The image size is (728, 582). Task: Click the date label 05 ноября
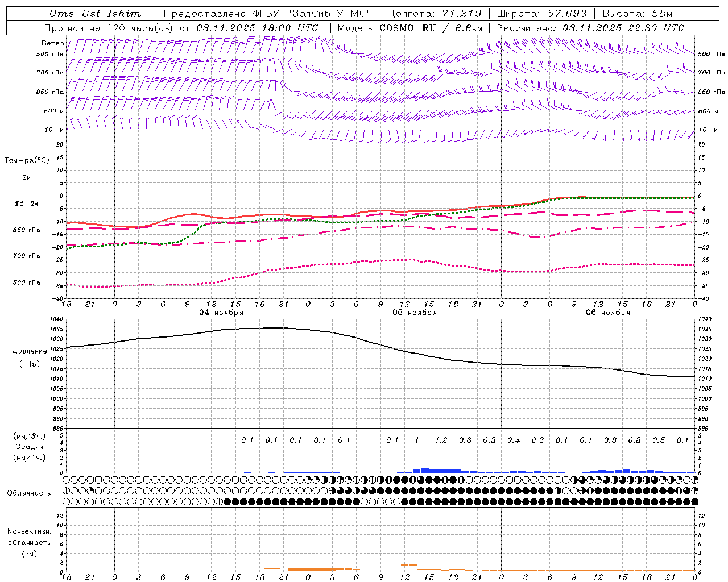pyautogui.click(x=415, y=313)
